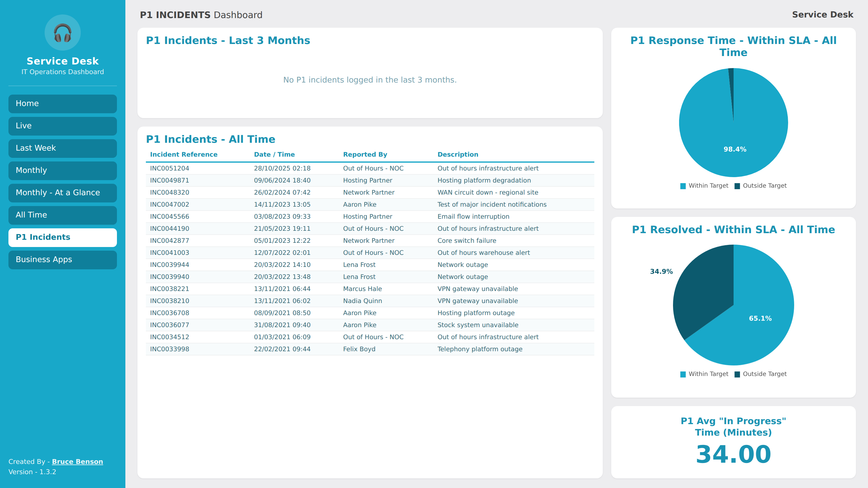This screenshot has height=488, width=868.
Task: Open the Business Apps section
Action: point(63,260)
